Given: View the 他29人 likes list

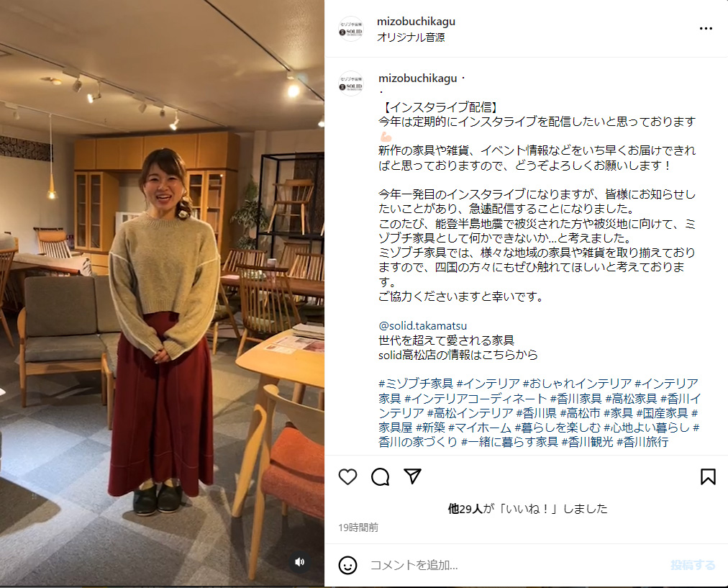Looking at the screenshot, I should coord(465,509).
